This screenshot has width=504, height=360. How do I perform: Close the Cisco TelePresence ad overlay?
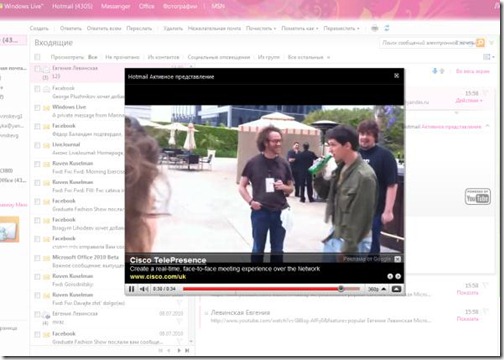(397, 259)
